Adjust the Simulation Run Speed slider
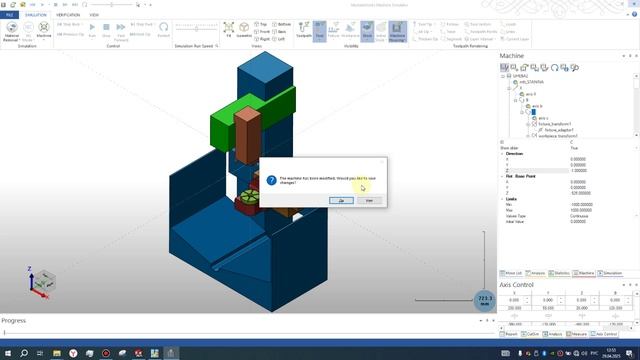Screen dimensions: 640x360 point(196,29)
